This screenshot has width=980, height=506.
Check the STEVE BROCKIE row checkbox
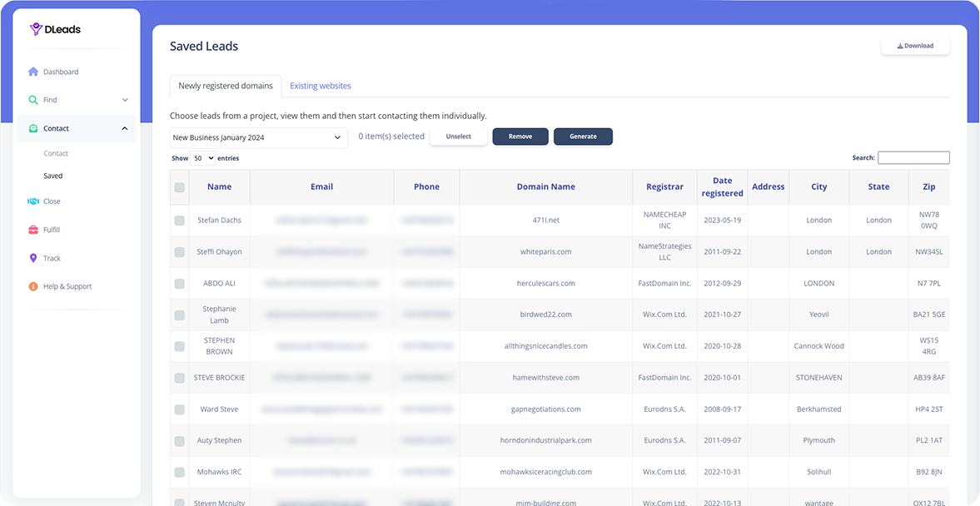179,377
